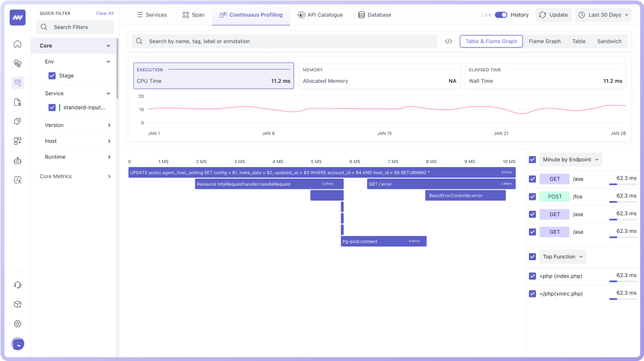Screen dimensions: 644x361
Task: Uncheck the </php(xmirc.php) checkbox
Action: 532,294
